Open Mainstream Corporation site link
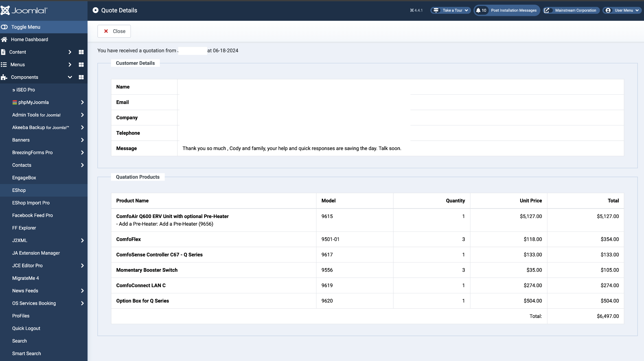This screenshot has height=361, width=644. (571, 10)
